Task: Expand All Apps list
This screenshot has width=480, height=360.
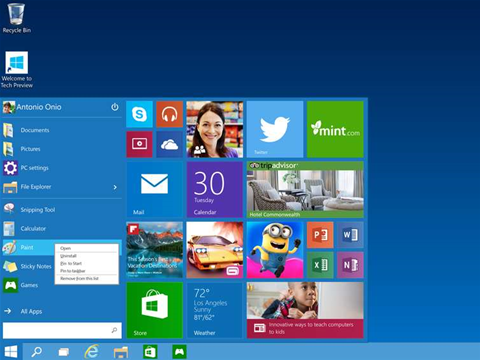Action: (62, 311)
